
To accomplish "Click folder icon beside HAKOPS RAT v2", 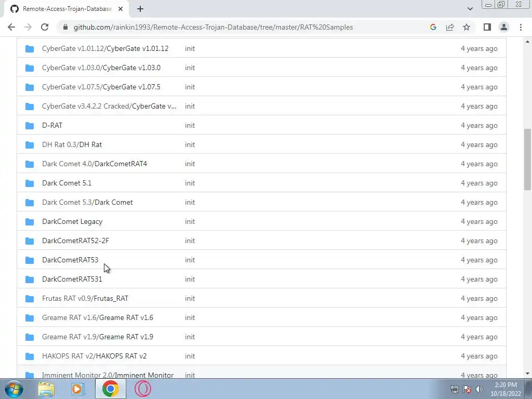I will pos(30,356).
